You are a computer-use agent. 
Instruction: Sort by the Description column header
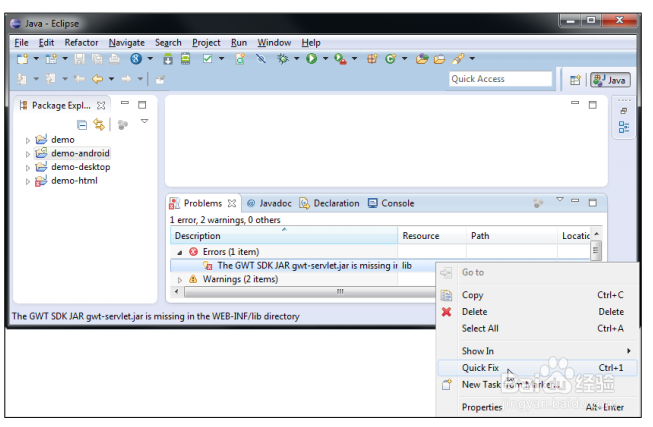(x=284, y=236)
